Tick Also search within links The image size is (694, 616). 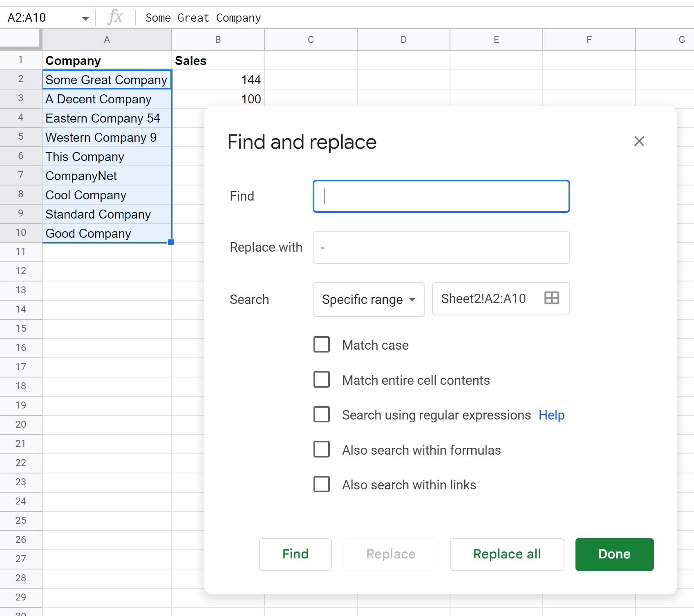[x=322, y=484]
